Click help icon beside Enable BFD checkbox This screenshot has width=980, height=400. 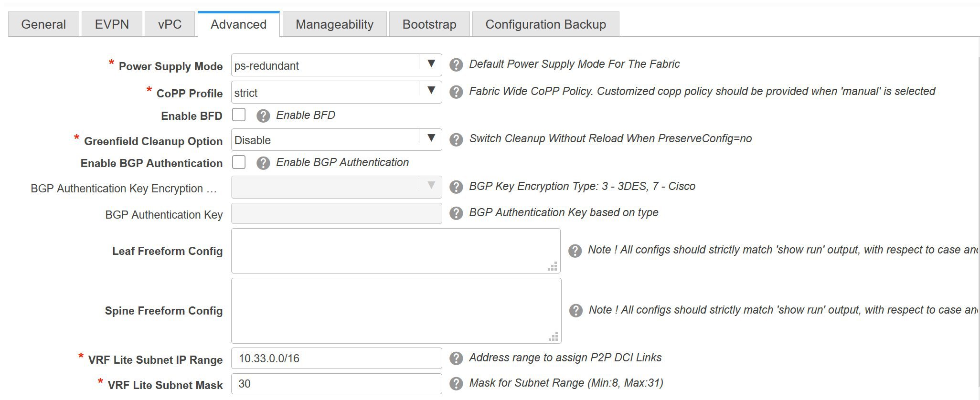tap(263, 116)
